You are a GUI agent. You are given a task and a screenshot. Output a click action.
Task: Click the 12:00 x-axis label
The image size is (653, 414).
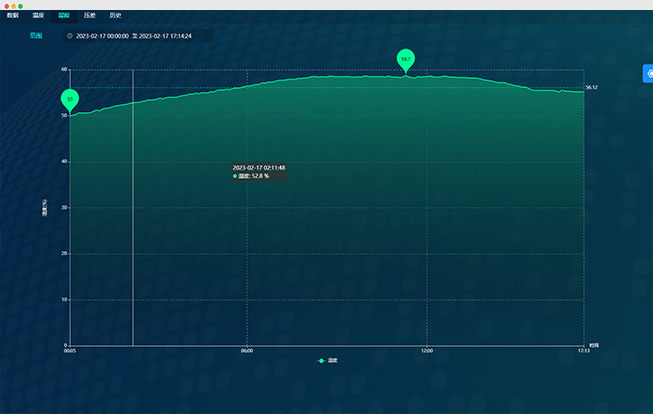click(427, 351)
